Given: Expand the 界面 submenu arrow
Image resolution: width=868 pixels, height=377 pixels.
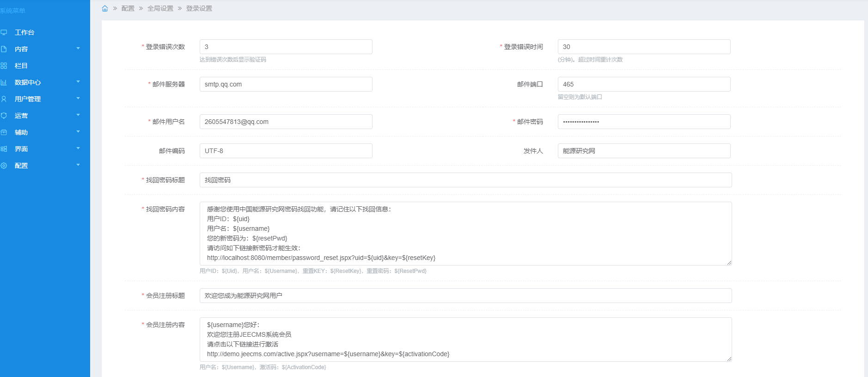Looking at the screenshot, I should click(x=78, y=148).
